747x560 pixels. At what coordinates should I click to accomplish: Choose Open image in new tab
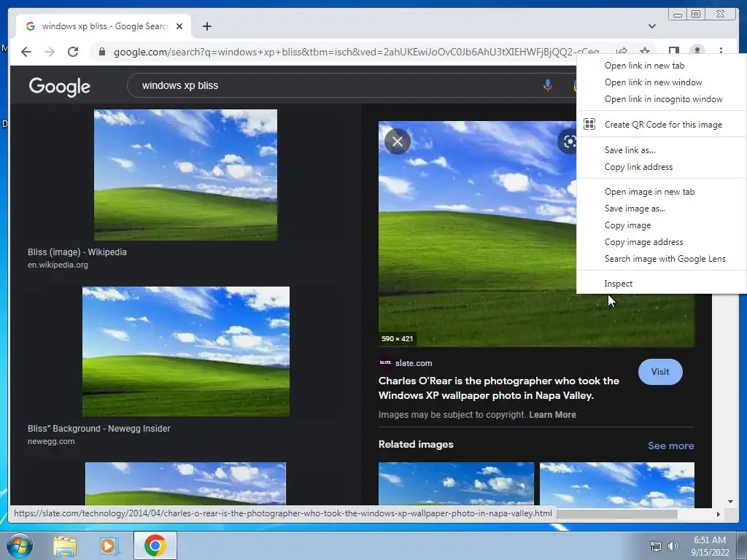(661, 192)
